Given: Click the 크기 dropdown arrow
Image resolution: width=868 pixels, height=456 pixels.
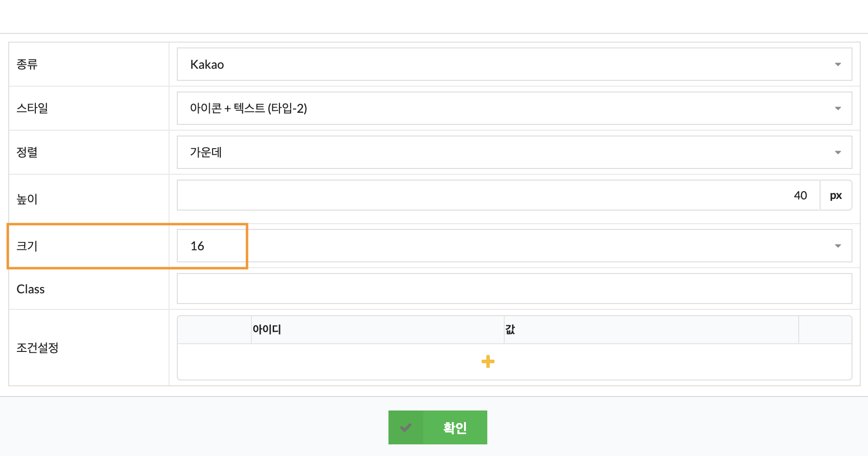Looking at the screenshot, I should coord(837,246).
